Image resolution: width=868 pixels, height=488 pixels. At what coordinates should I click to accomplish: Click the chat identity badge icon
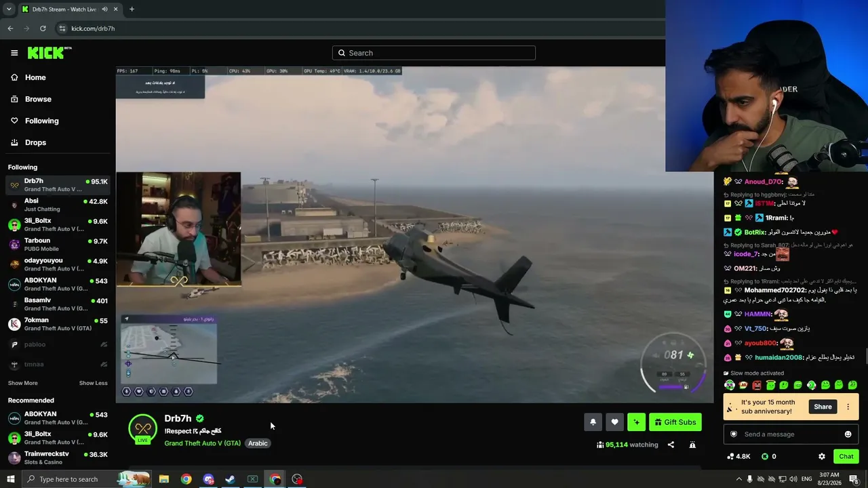point(733,434)
